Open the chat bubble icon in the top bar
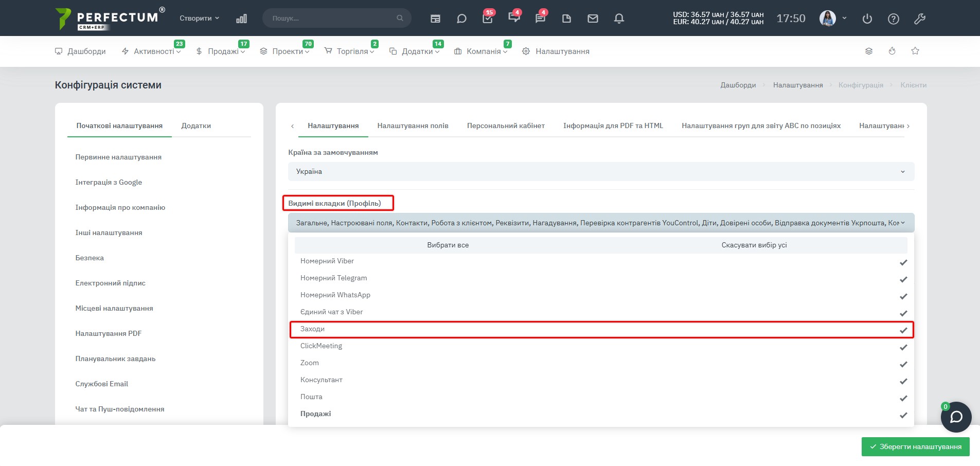 tap(461, 19)
